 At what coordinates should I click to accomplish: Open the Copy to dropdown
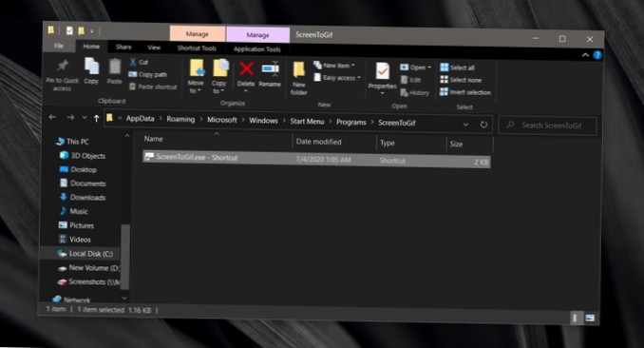click(x=218, y=87)
